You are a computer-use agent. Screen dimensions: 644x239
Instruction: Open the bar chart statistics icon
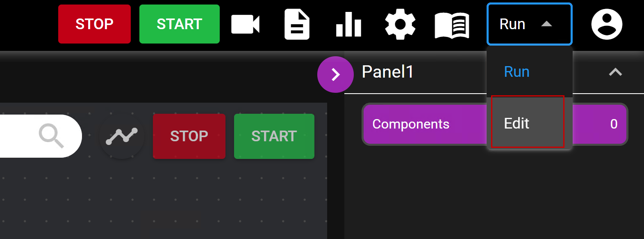348,25
